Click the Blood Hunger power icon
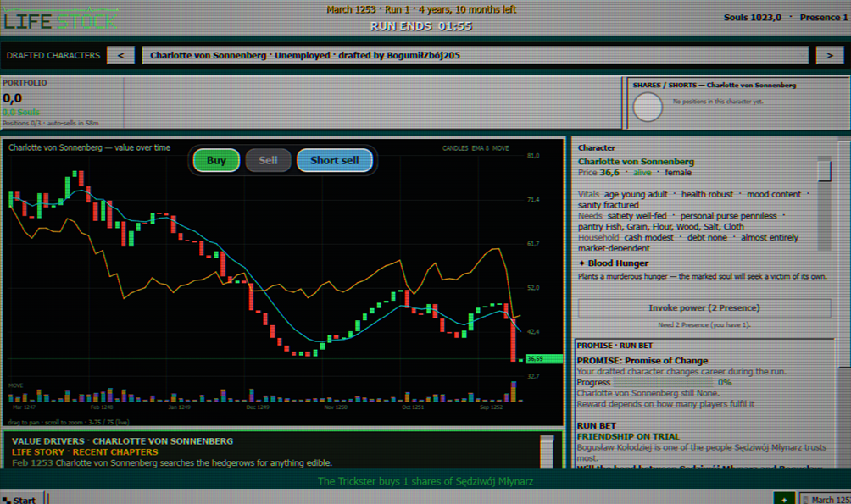Image resolution: width=851 pixels, height=504 pixels. (x=581, y=263)
